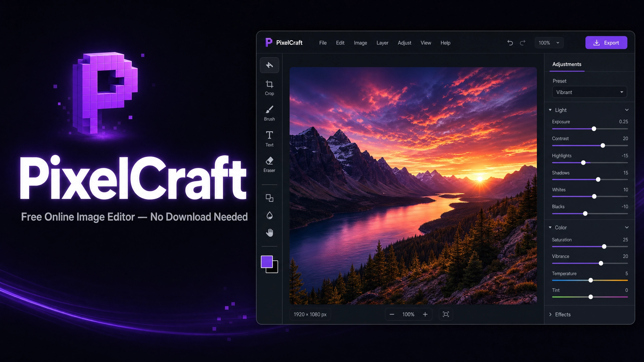Open the top bar 100% zoom dropdown
The width and height of the screenshot is (644, 362).
[549, 43]
